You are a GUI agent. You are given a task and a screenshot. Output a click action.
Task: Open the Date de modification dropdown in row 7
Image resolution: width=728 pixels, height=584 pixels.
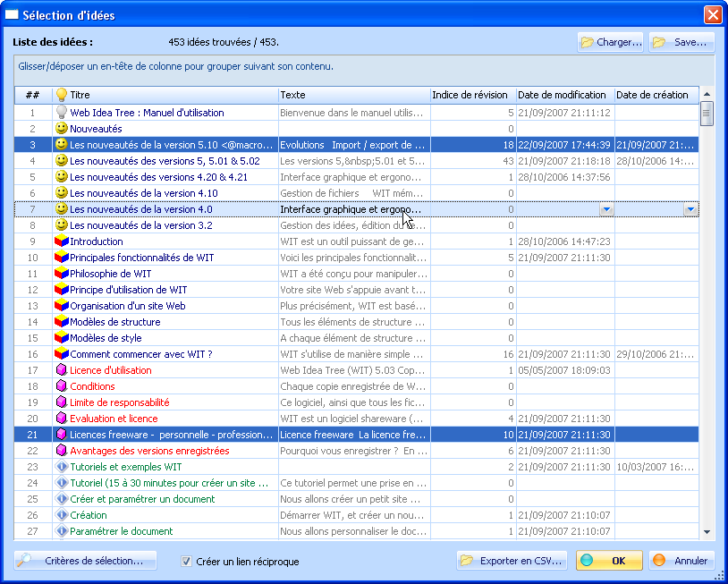[x=605, y=209]
